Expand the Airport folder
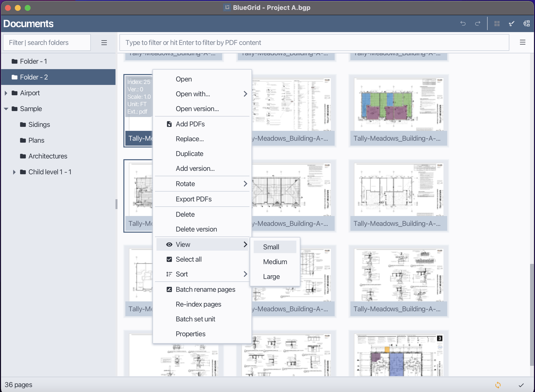Image resolution: width=535 pixels, height=392 pixels. [6, 93]
